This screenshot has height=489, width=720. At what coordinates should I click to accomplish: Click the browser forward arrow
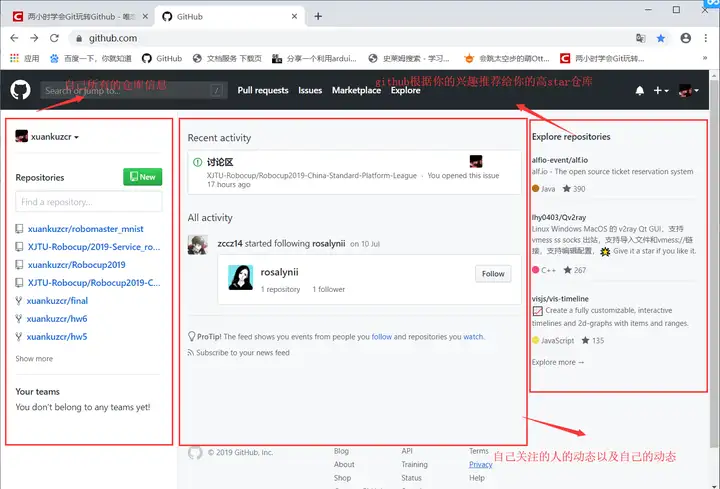pos(34,38)
